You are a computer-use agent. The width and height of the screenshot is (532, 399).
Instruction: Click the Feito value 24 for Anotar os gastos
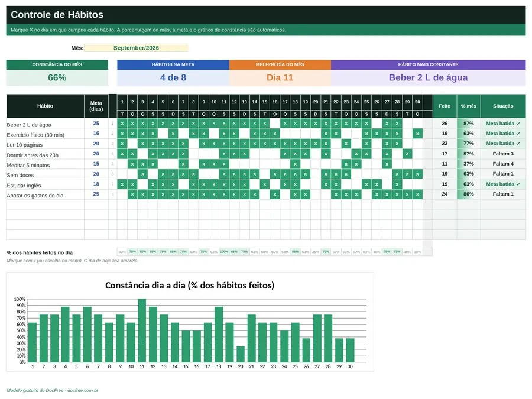[445, 194]
